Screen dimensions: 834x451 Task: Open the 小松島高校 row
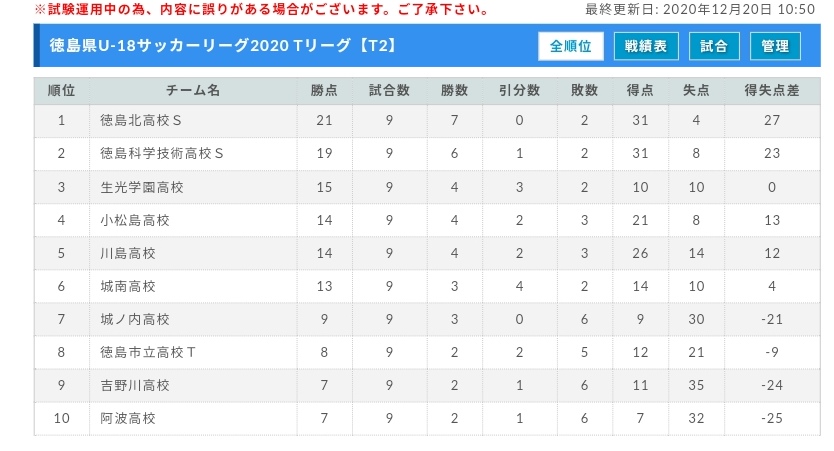[427, 220]
